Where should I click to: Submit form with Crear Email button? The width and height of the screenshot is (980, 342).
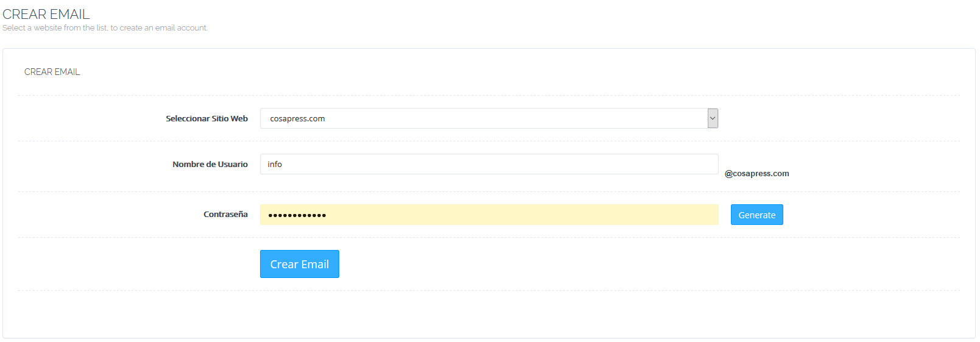300,264
